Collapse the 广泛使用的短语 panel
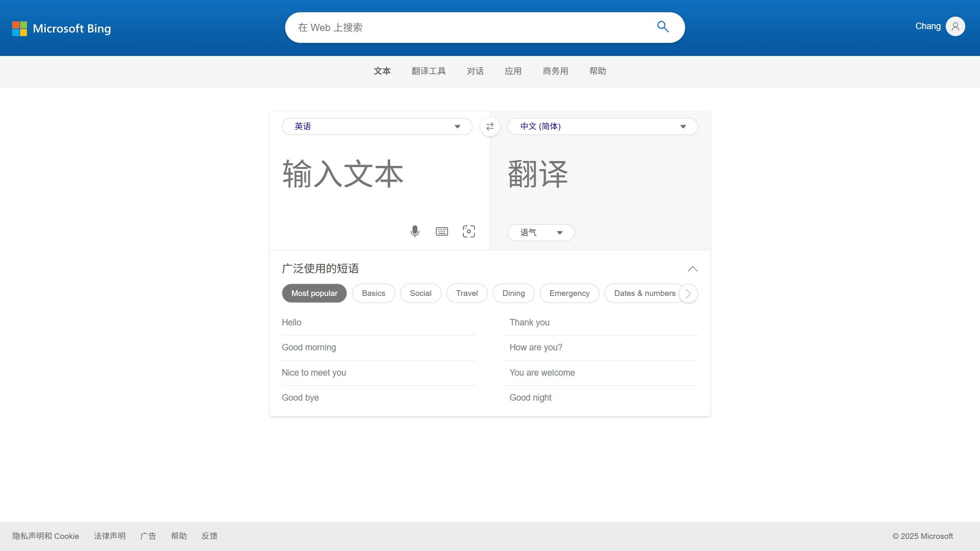 click(692, 269)
